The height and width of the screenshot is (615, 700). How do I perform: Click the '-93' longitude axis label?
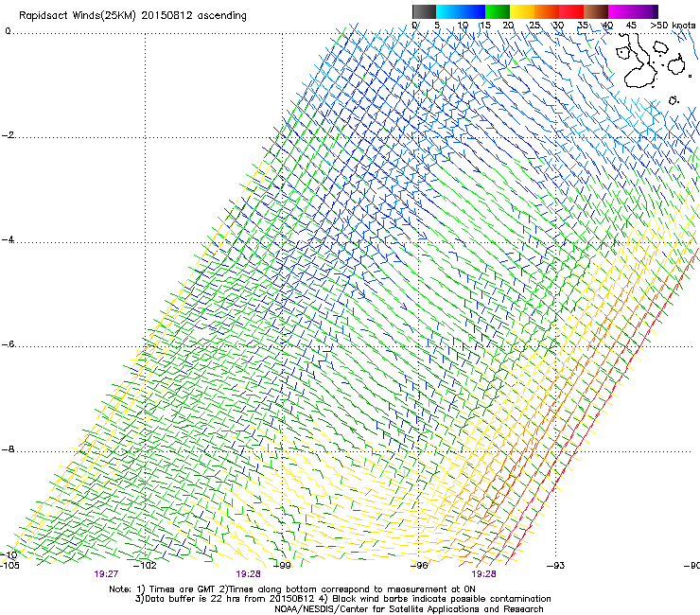[x=556, y=566]
